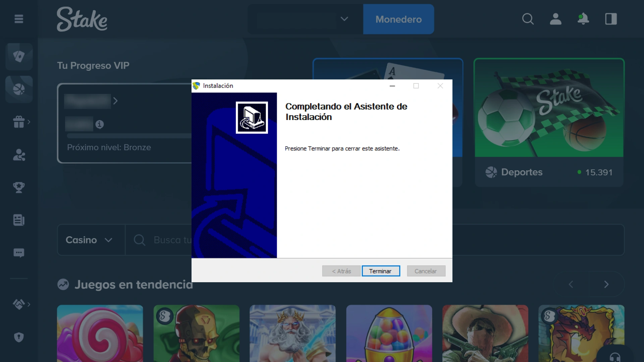Open the Casino section via the cards icon

pos(19,56)
